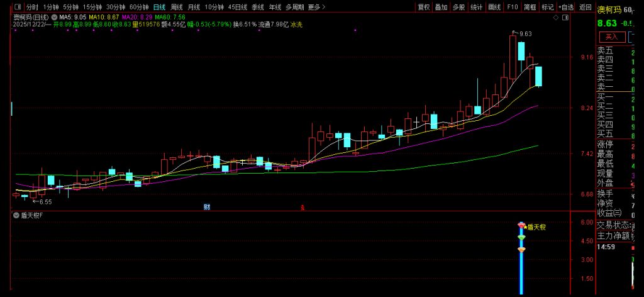Click the latest cyan candlestick on the chart
644x297 pixels.
pyautogui.click(x=538, y=76)
